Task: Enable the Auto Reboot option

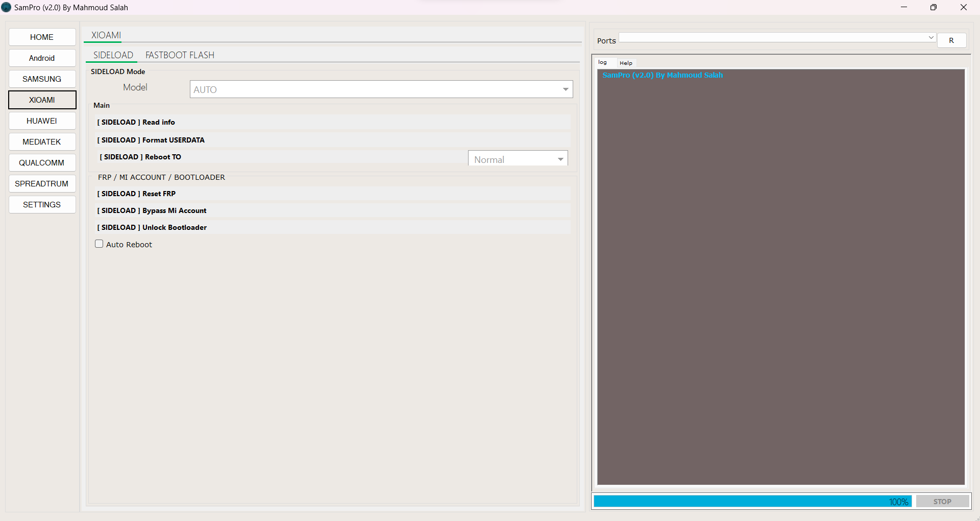Action: pos(99,244)
